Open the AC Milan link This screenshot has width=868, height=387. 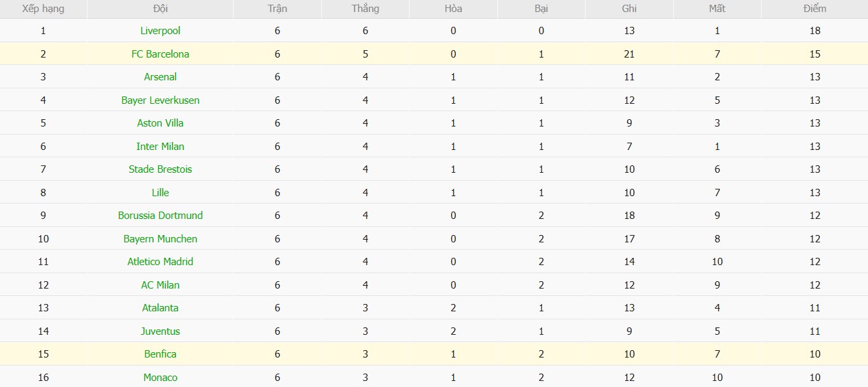tap(161, 285)
